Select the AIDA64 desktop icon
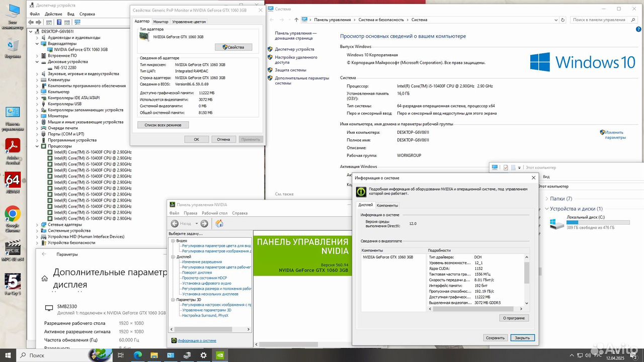Image resolution: width=644 pixels, height=362 pixels. (x=13, y=184)
